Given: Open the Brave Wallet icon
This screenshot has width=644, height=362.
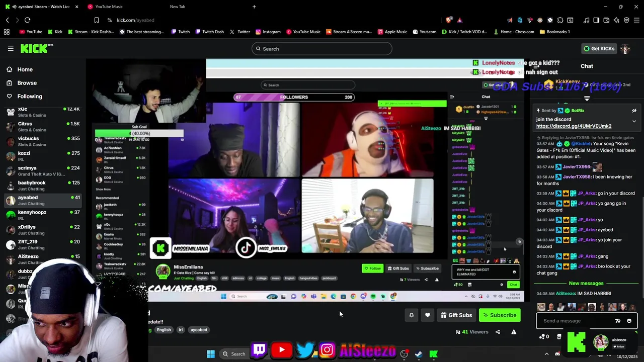Looking at the screenshot, I should [x=606, y=20].
